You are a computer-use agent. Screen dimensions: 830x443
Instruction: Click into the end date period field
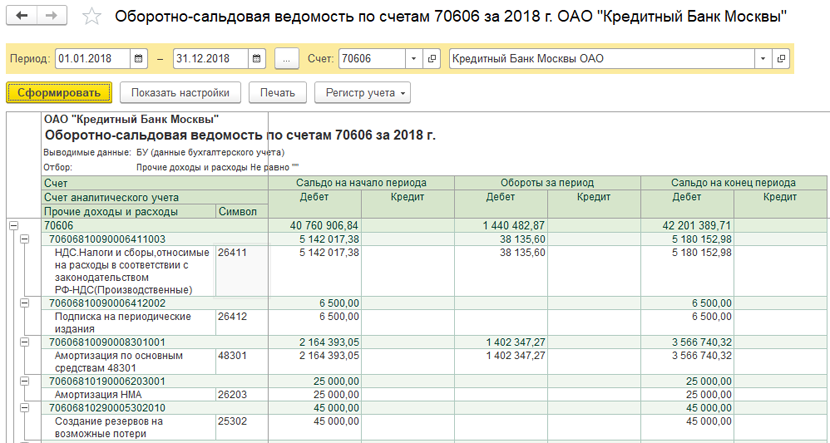(208, 58)
